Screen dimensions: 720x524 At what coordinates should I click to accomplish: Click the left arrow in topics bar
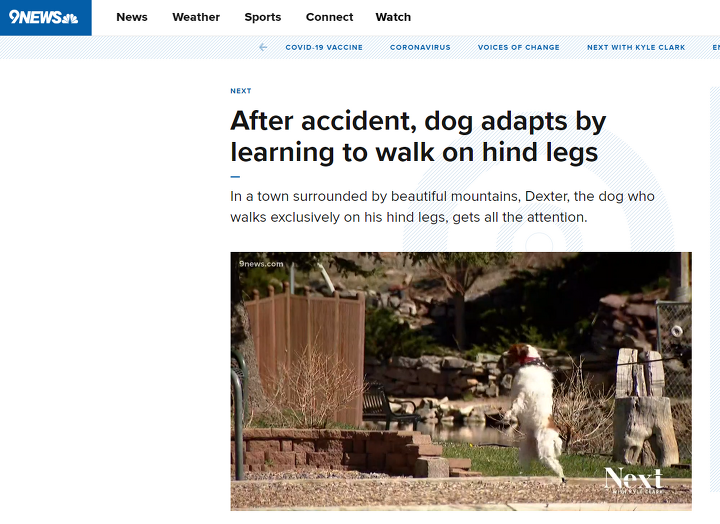point(263,47)
